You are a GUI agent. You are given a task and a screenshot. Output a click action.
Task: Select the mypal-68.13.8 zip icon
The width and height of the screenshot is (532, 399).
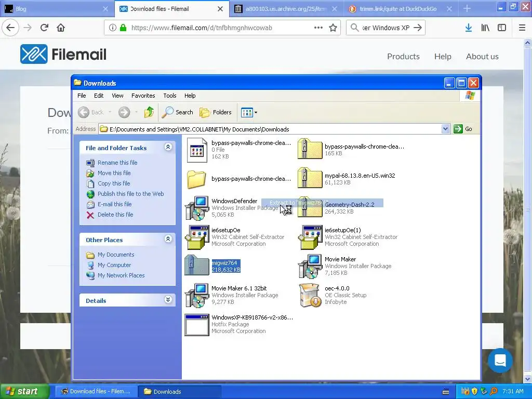310,178
